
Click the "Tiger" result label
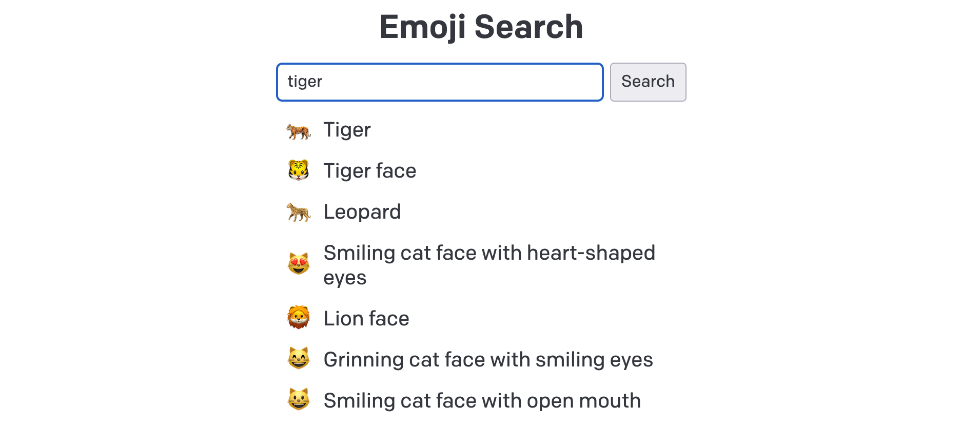point(347,130)
